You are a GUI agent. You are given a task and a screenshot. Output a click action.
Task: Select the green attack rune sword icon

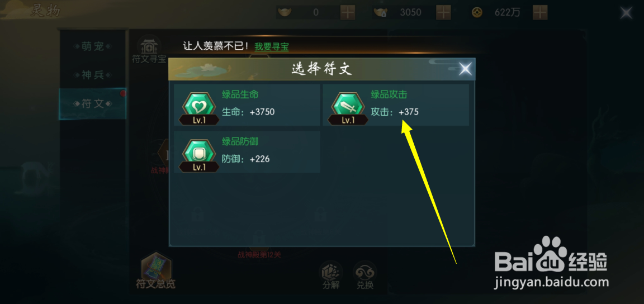(x=348, y=108)
